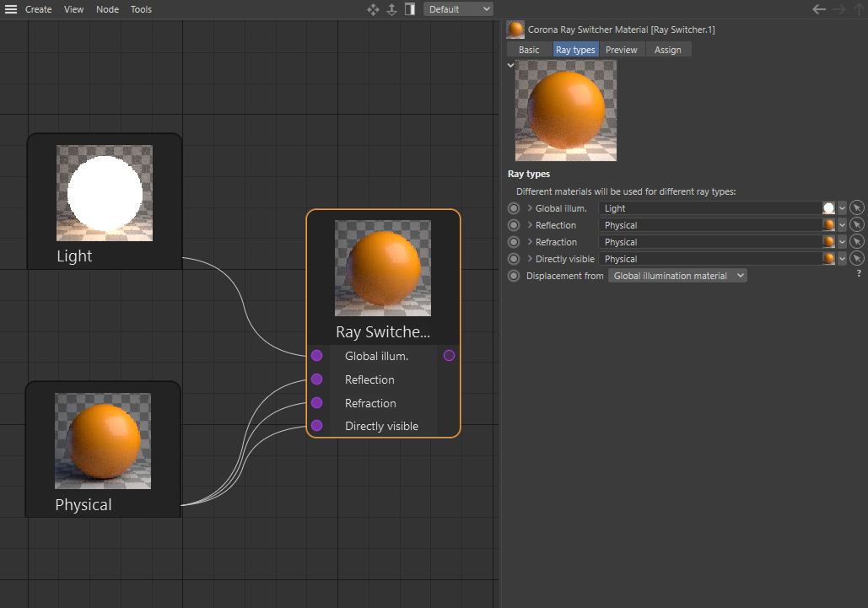The image size is (868, 608).
Task: Click the split panel layout icon
Action: tap(409, 9)
